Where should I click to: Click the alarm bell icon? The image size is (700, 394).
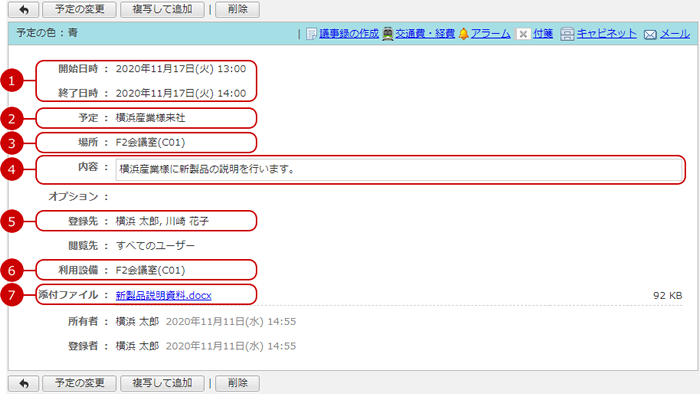(x=464, y=34)
